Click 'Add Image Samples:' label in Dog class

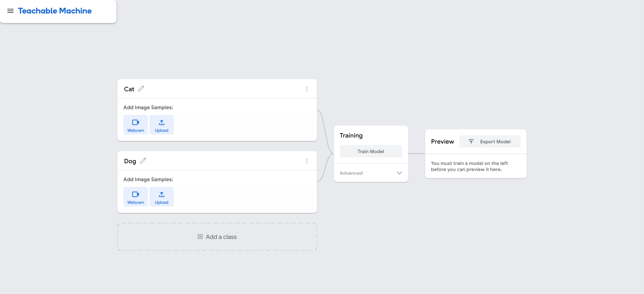point(148,179)
